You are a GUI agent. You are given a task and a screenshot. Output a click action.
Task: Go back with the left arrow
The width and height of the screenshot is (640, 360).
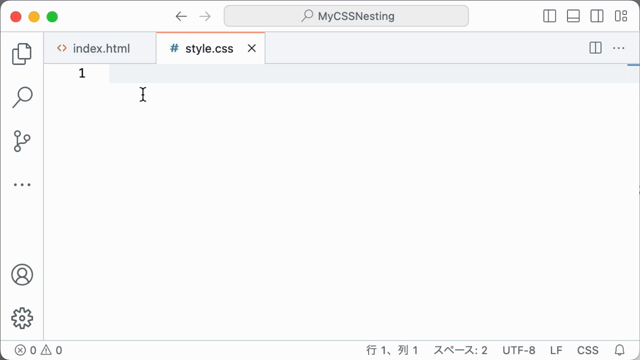pyautogui.click(x=181, y=16)
